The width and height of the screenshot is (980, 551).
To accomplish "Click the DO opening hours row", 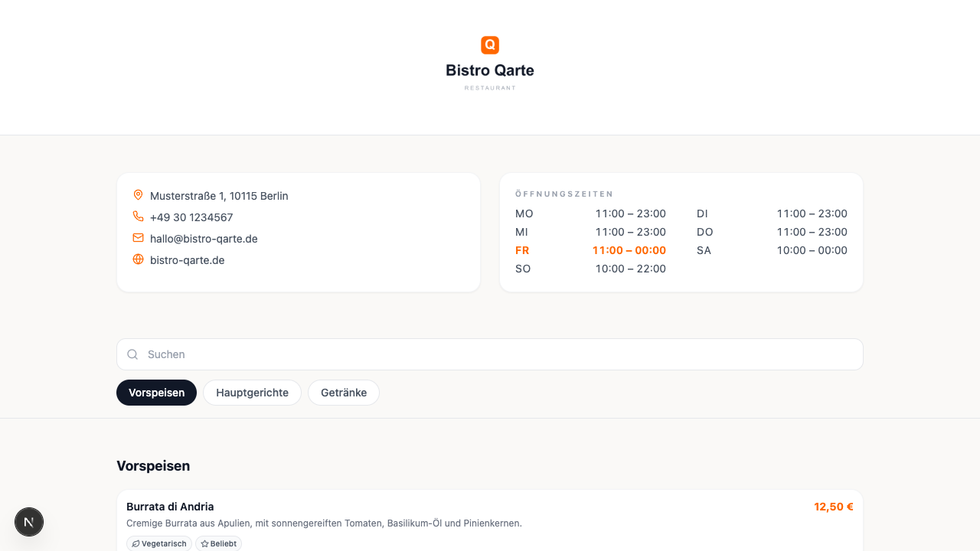I will pos(772,232).
